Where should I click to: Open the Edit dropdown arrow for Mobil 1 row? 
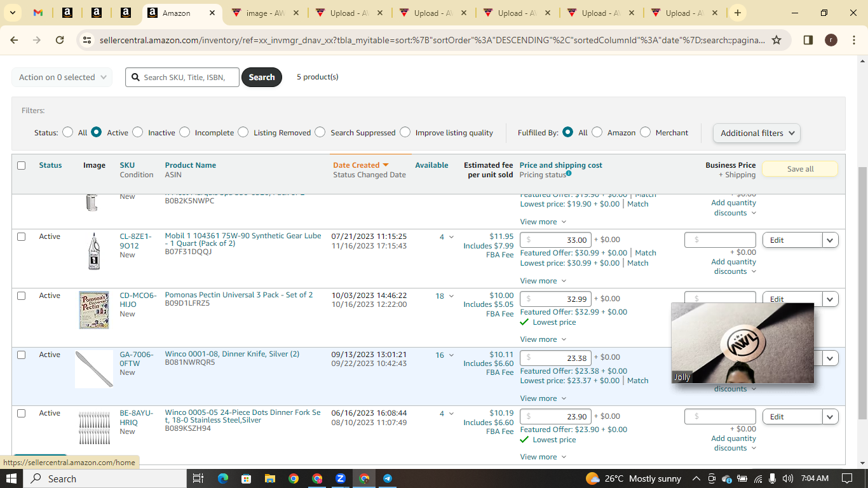point(831,240)
